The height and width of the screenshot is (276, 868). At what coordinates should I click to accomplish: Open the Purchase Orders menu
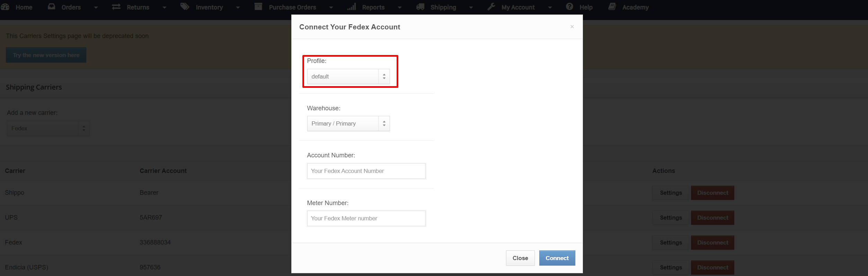292,7
